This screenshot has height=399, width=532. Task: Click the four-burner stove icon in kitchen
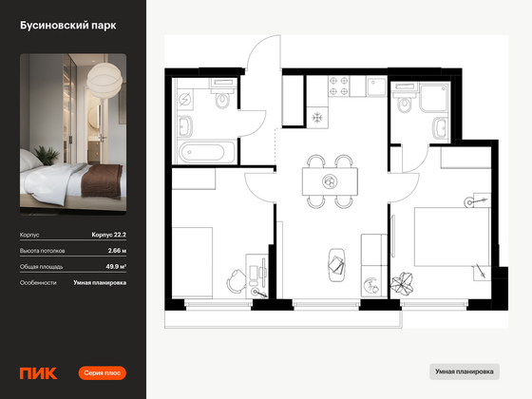338,85
